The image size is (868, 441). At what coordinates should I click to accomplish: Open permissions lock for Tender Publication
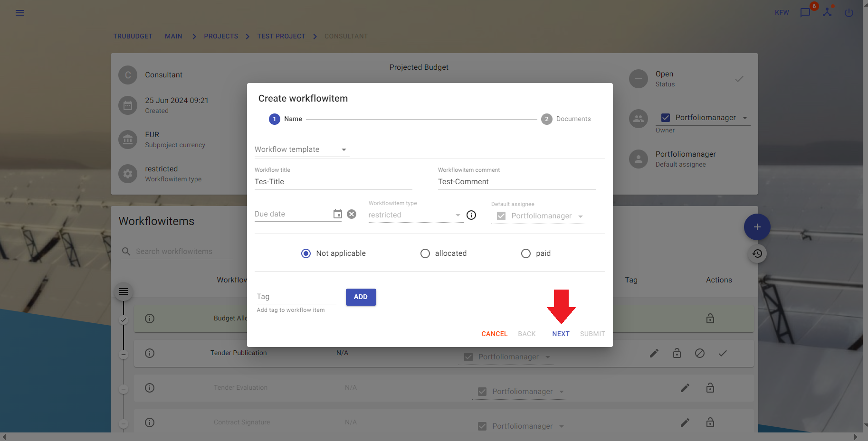[677, 353]
